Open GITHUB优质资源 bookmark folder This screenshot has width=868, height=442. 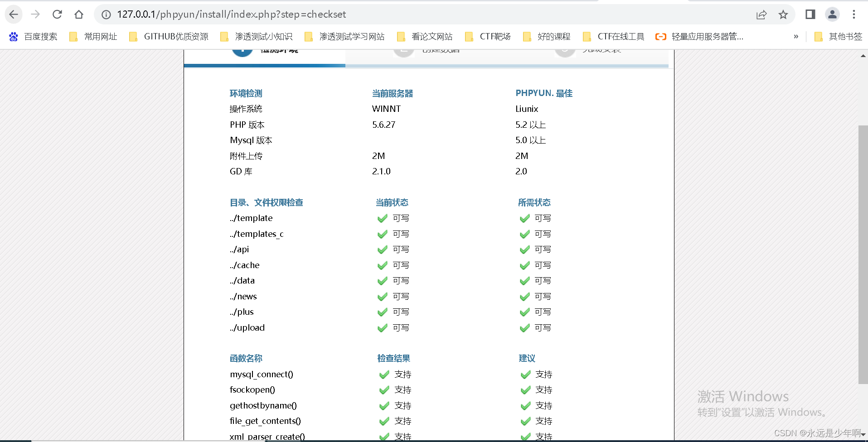point(169,37)
